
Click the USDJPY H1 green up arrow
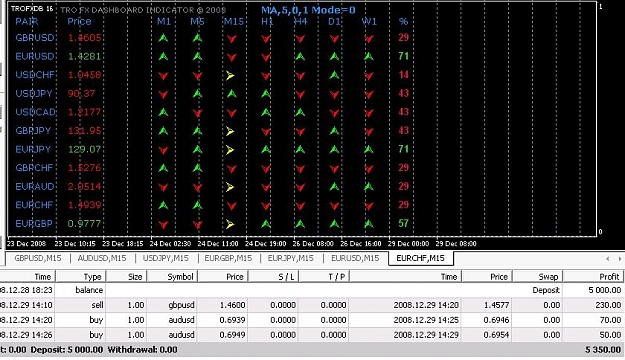pos(266,94)
